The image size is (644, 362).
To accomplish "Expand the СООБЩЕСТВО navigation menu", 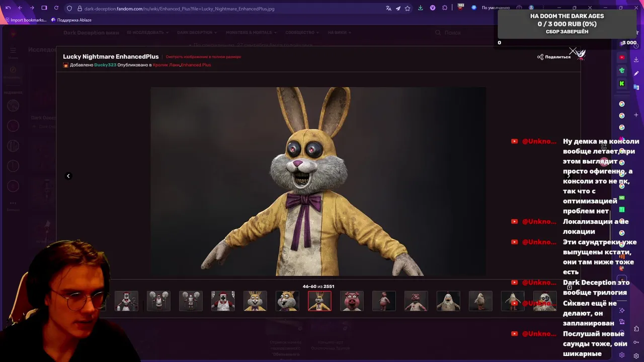I will tap(302, 32).
